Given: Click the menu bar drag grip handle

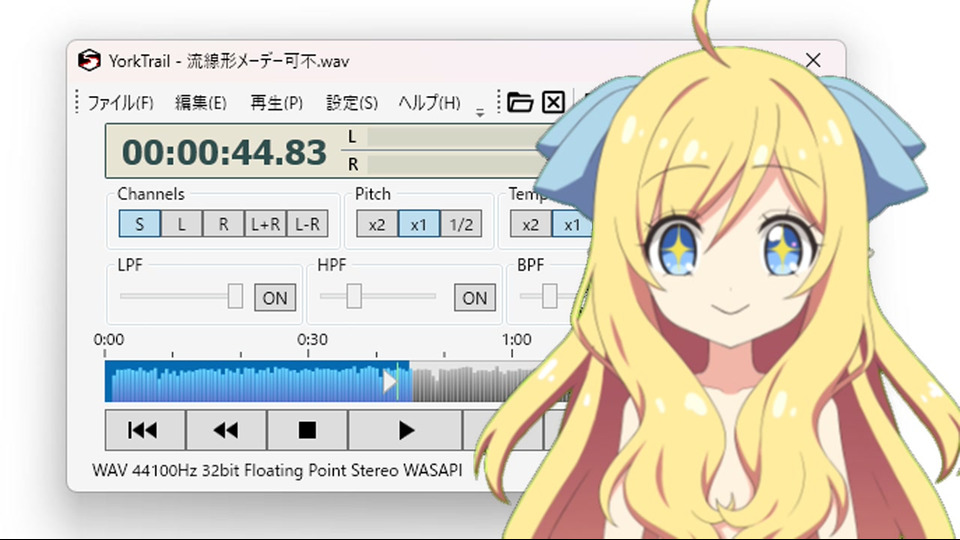Looking at the screenshot, I should pyautogui.click(x=77, y=102).
